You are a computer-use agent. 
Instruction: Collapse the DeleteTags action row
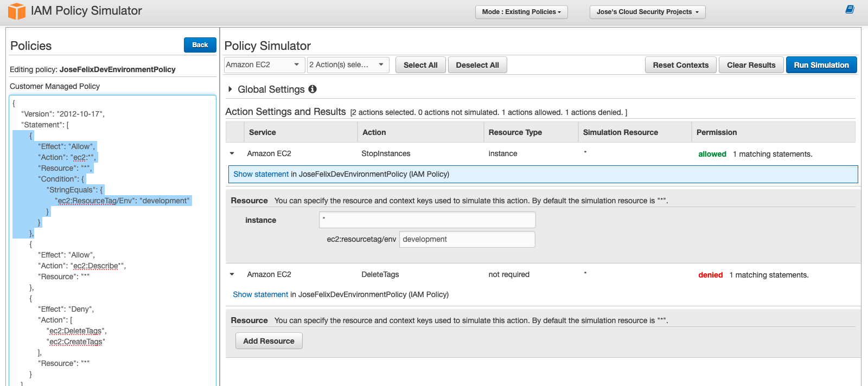232,274
